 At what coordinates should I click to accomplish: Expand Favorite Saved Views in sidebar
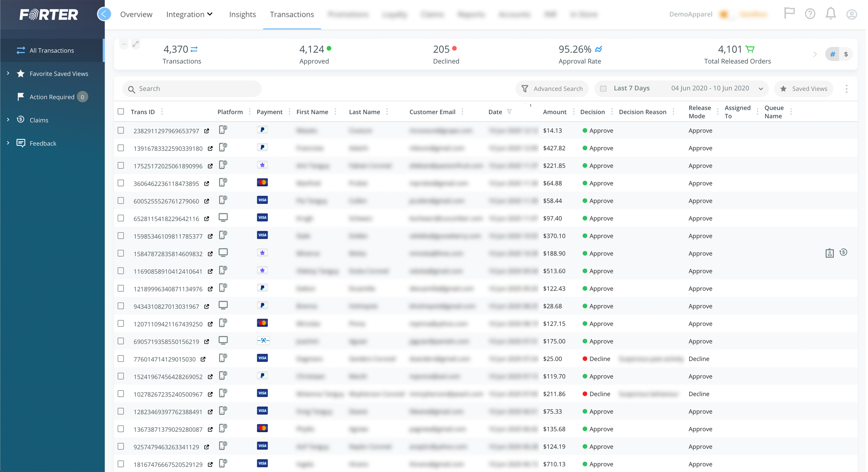click(x=8, y=73)
